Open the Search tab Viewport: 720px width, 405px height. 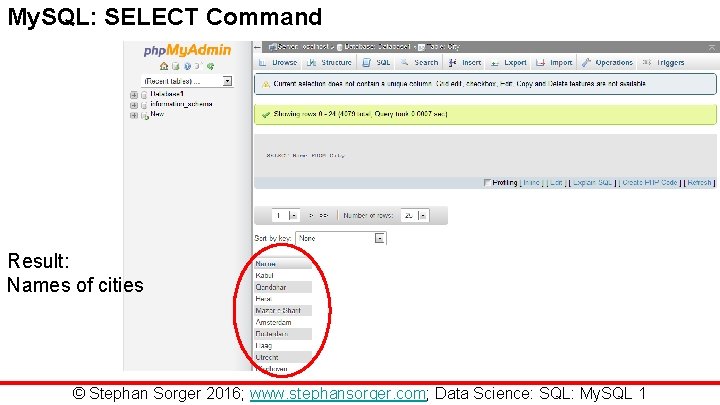pos(419,62)
